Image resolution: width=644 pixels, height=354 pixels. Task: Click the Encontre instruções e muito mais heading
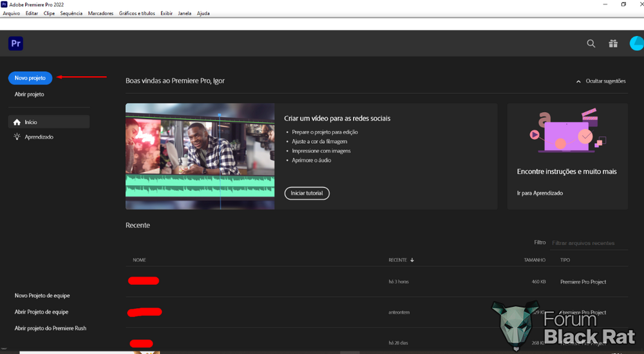click(x=567, y=172)
